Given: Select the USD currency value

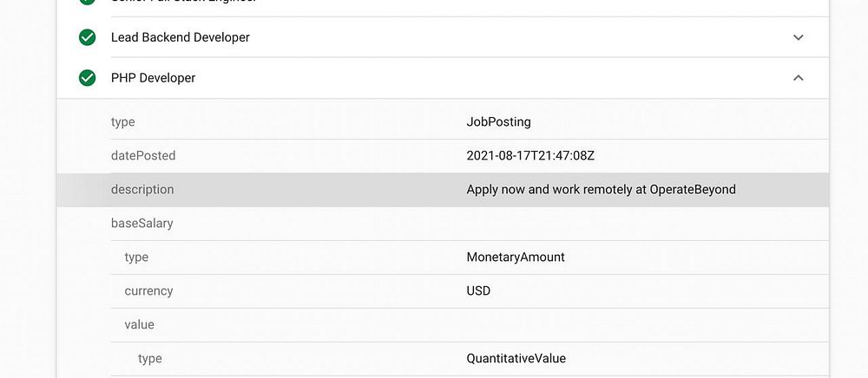Looking at the screenshot, I should point(478,290).
